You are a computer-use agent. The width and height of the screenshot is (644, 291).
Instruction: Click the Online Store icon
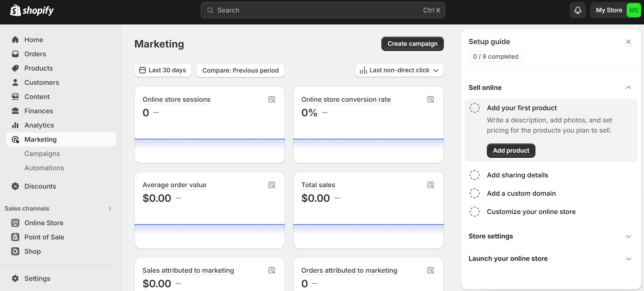15,223
